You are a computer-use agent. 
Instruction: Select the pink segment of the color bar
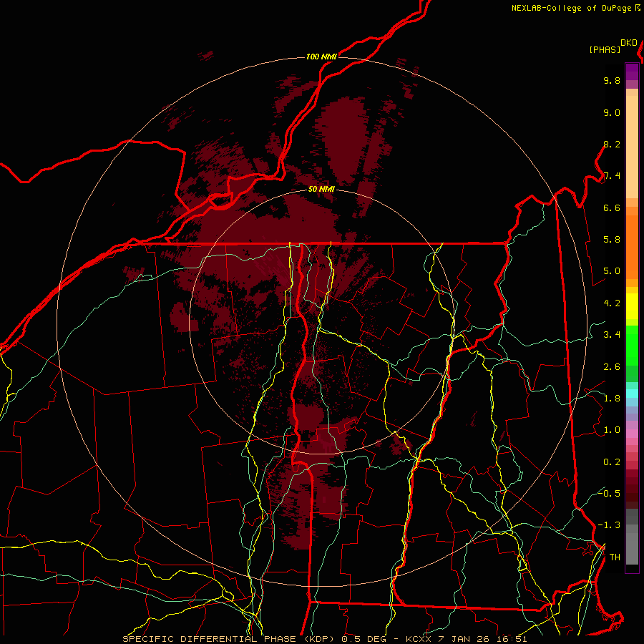[632, 434]
